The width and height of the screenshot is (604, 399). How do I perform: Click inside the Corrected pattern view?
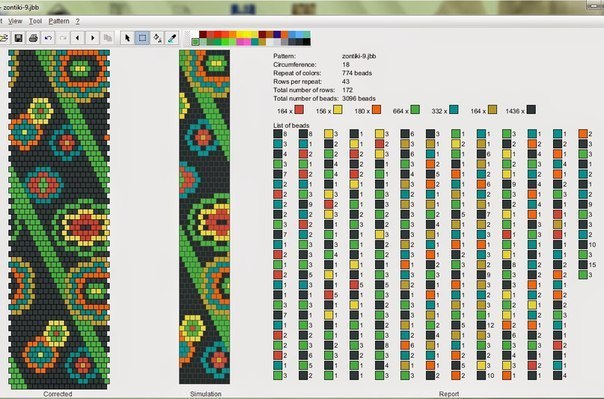pyautogui.click(x=59, y=220)
